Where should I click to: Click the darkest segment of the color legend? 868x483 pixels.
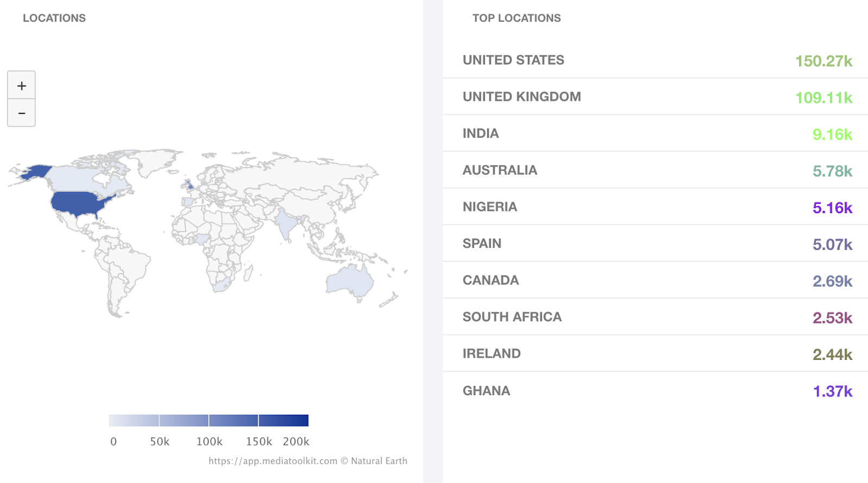(x=283, y=420)
